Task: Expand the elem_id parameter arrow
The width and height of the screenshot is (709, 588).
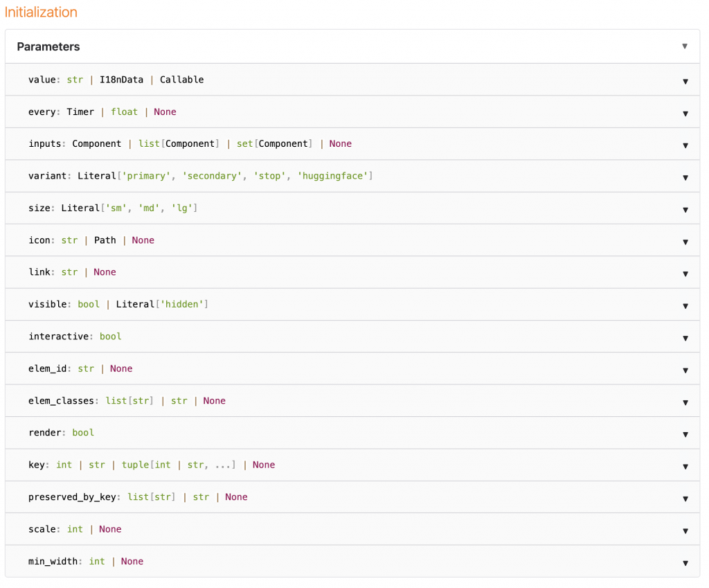Action: coord(685,370)
